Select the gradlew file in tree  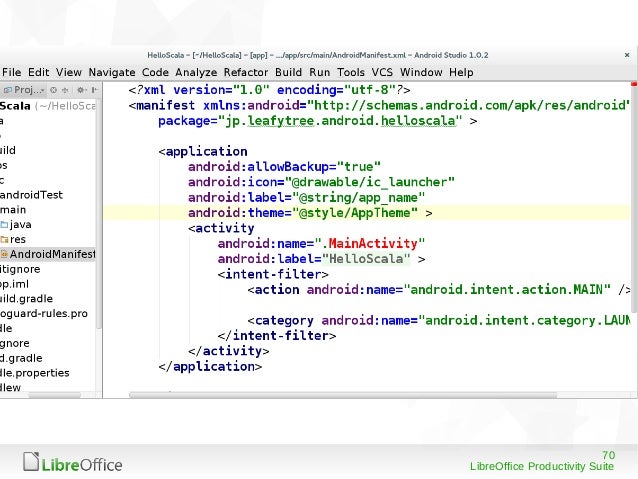click(x=11, y=387)
